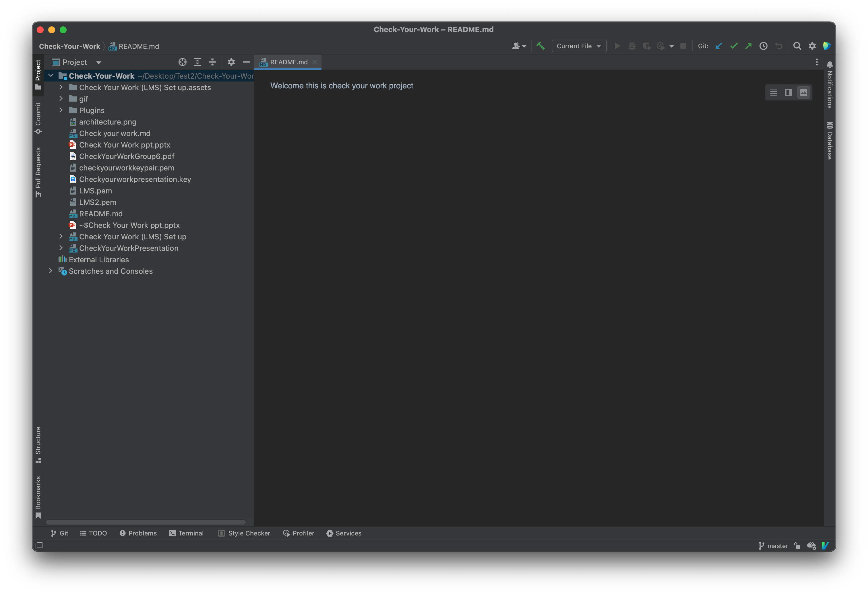
Task: Open the Current File run configuration dropdown
Action: (x=579, y=46)
